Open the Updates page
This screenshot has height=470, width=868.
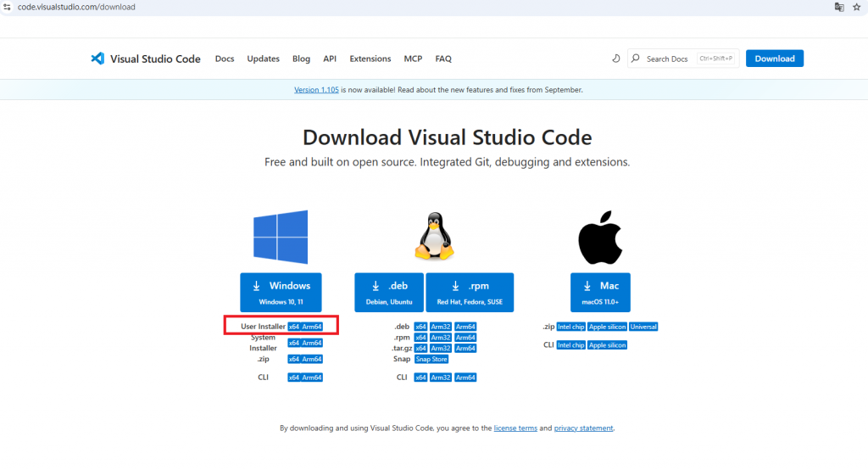pos(263,59)
